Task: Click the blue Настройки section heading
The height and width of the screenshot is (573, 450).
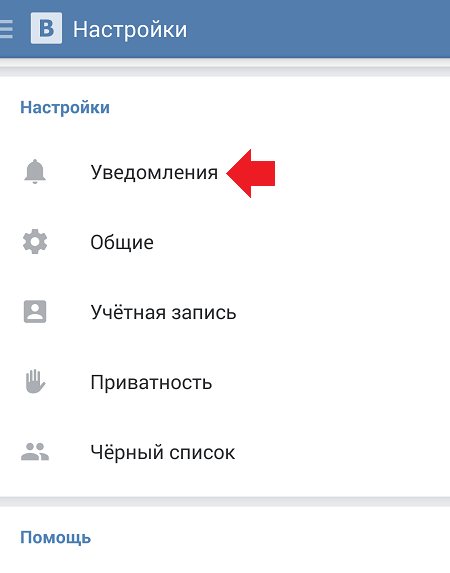Action: (x=65, y=107)
